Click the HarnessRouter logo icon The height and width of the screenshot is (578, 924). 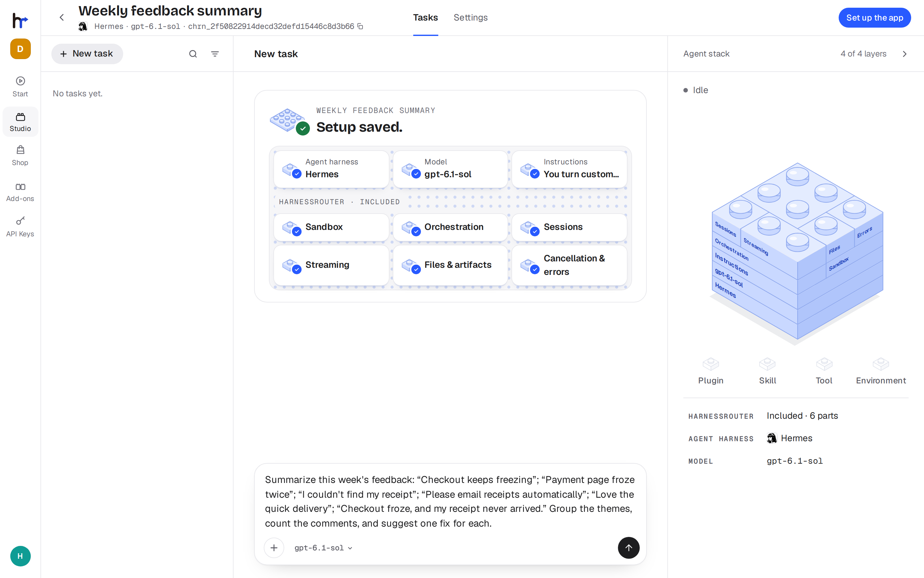click(x=20, y=20)
